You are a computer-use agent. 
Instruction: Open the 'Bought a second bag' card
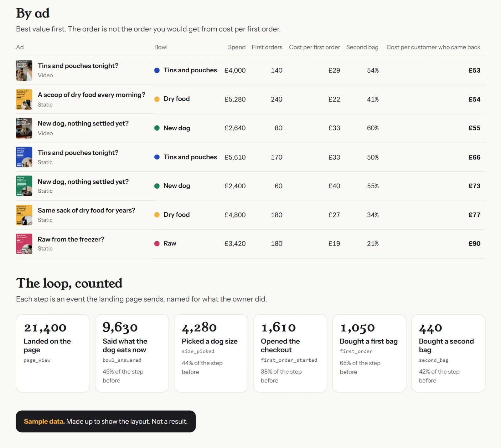(x=448, y=353)
